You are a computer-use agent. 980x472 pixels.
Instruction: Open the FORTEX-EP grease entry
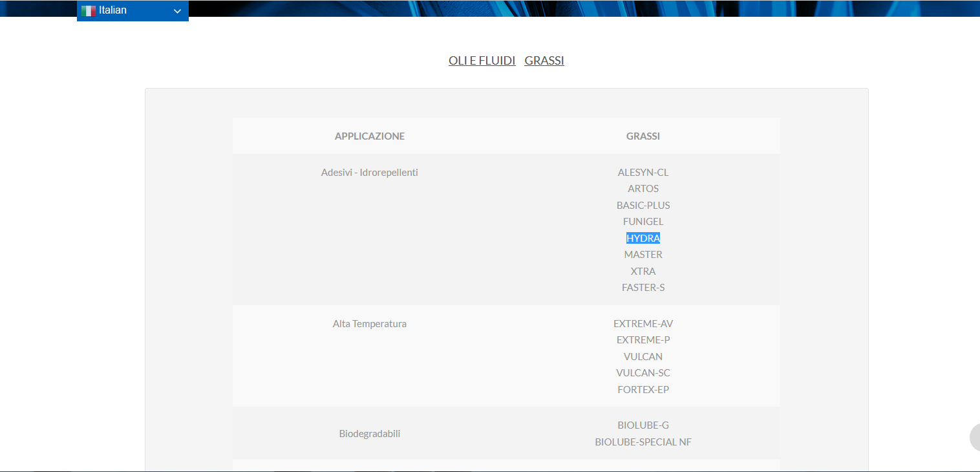[x=643, y=390]
